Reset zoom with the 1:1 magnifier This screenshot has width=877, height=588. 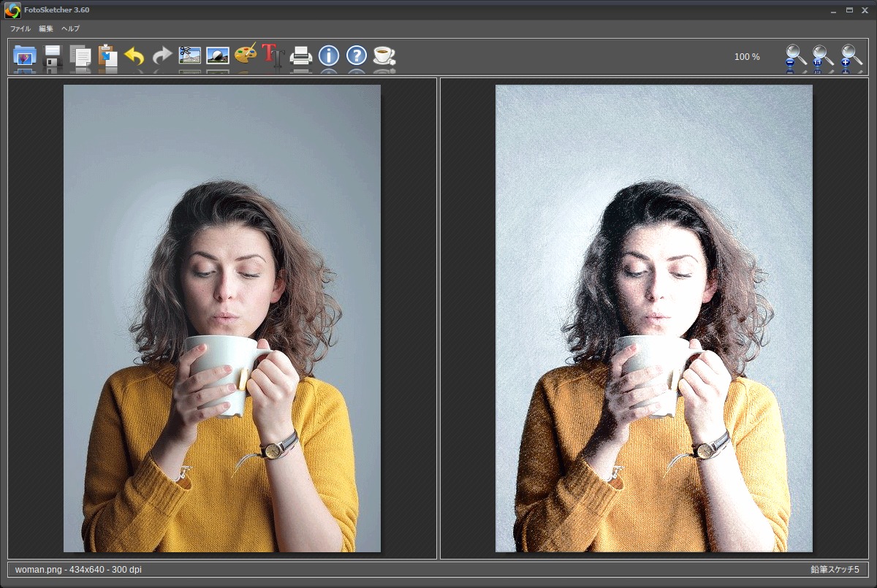tap(823, 56)
